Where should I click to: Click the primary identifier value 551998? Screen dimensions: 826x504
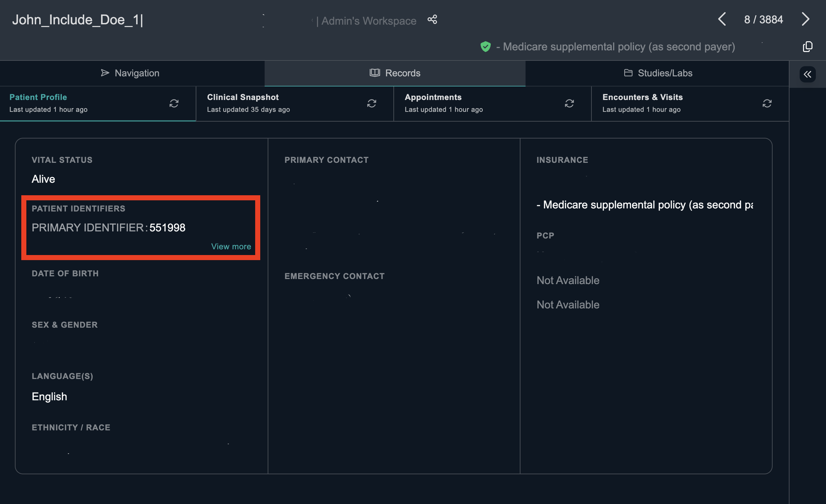[167, 228]
